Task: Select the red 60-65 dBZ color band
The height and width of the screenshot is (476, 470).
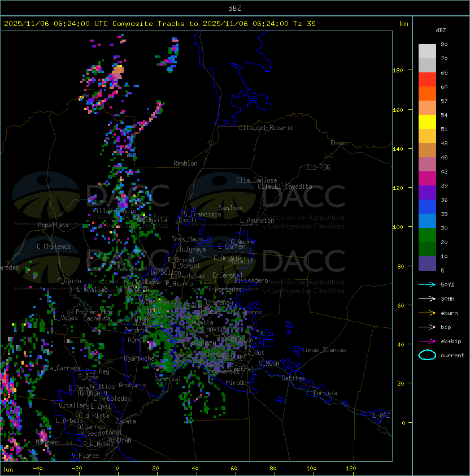Action: (x=427, y=80)
